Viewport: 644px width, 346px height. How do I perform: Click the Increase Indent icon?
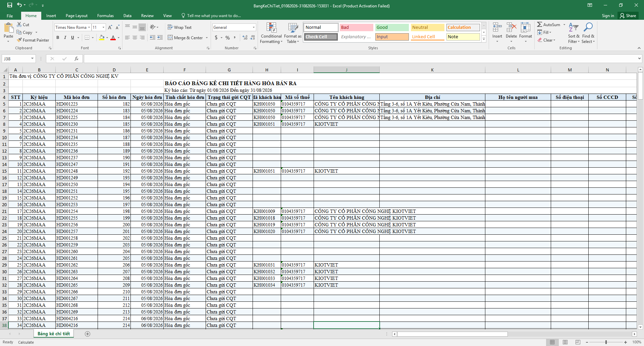coord(160,38)
